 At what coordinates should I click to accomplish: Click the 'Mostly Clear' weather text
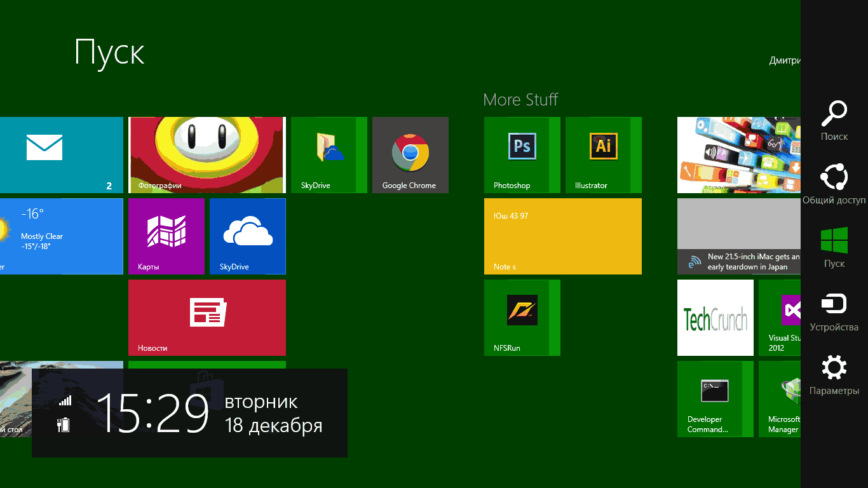click(42, 236)
